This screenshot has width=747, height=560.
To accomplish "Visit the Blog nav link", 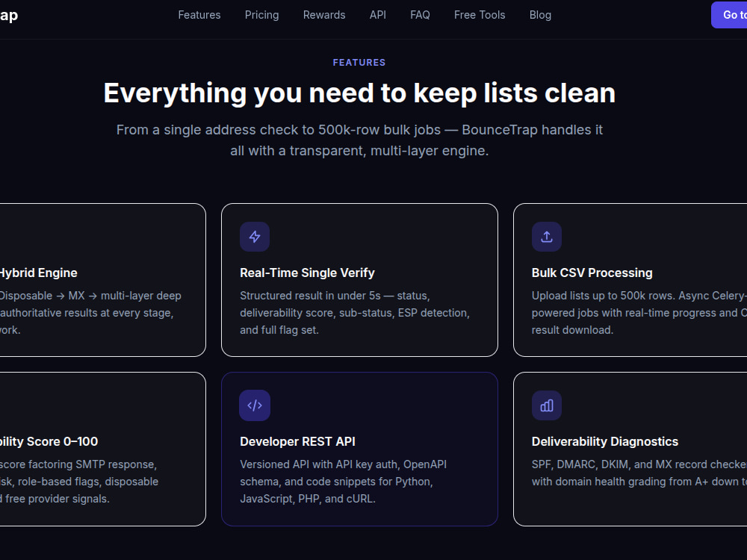I will pyautogui.click(x=540, y=15).
